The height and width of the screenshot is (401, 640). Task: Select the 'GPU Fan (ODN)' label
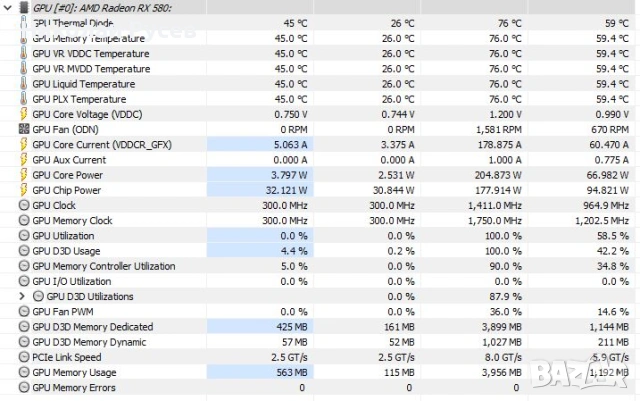(65, 129)
